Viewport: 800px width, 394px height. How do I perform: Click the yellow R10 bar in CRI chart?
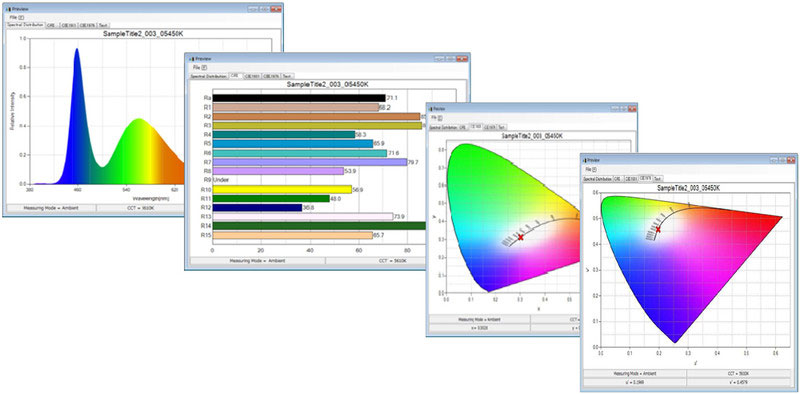(282, 189)
